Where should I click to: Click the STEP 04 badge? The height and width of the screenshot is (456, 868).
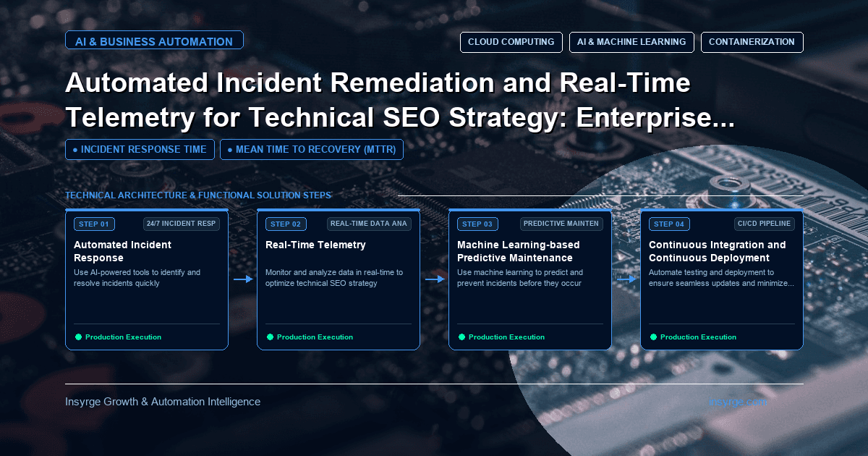668,224
